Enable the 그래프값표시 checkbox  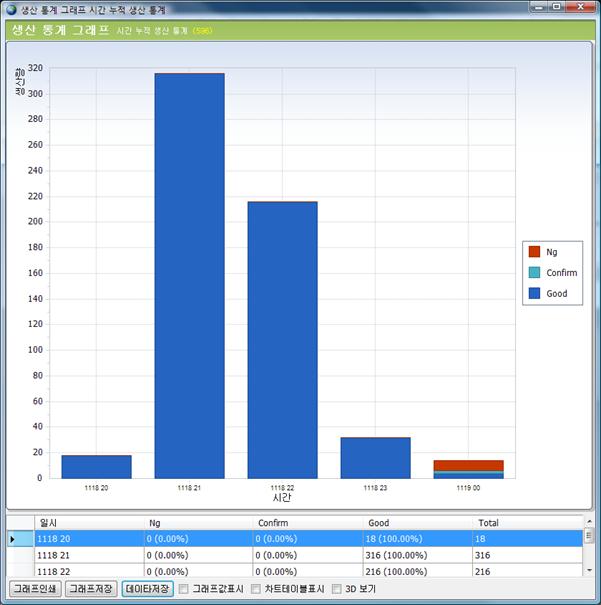[x=184, y=589]
